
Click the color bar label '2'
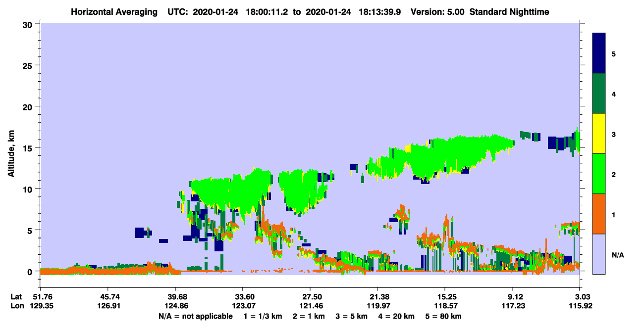[x=614, y=175]
